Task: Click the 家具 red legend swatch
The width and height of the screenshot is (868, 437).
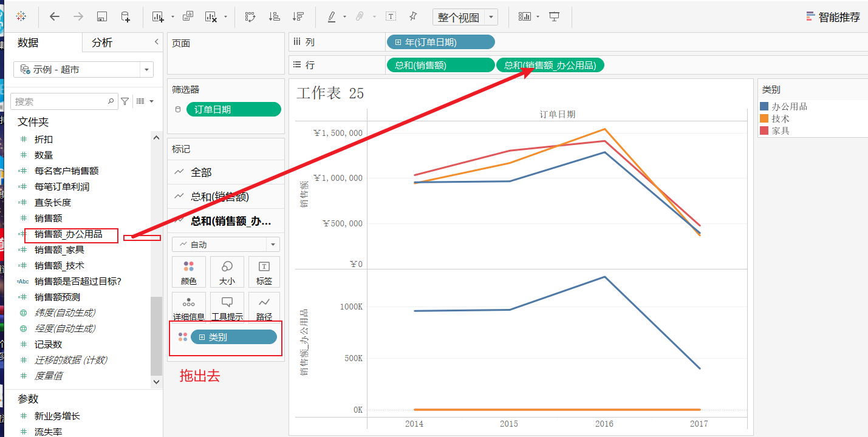Action: (x=764, y=130)
